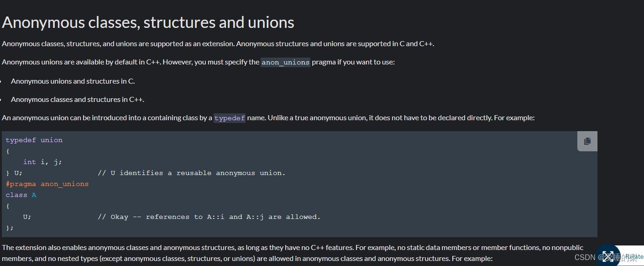Click inside the dark code block area
The height and width of the screenshot is (266, 644).
(x=297, y=201)
